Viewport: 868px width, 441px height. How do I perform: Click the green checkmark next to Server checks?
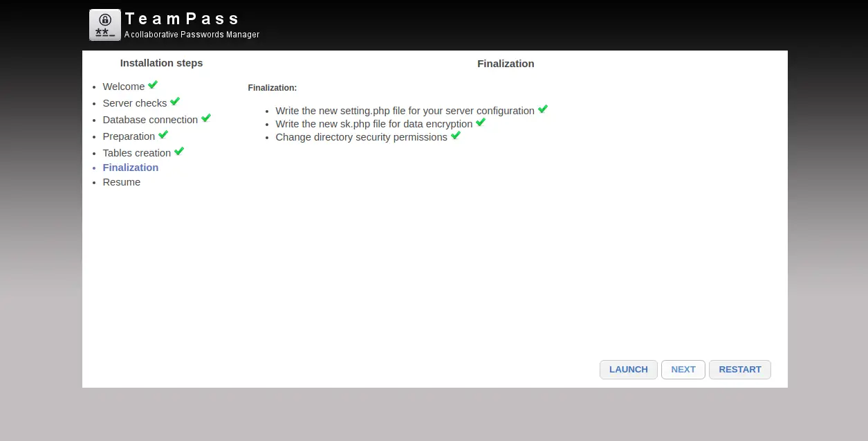(x=175, y=101)
